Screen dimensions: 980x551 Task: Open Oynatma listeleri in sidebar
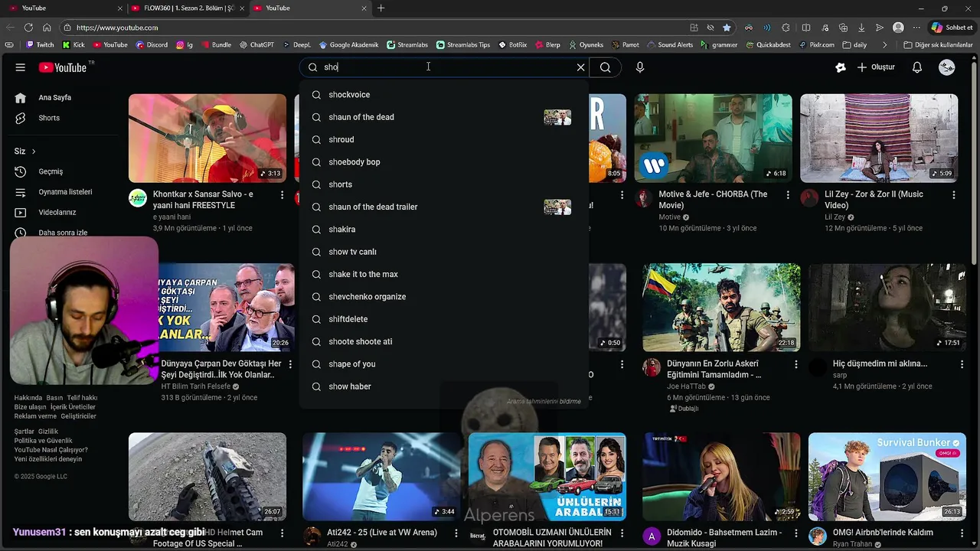[65, 192]
